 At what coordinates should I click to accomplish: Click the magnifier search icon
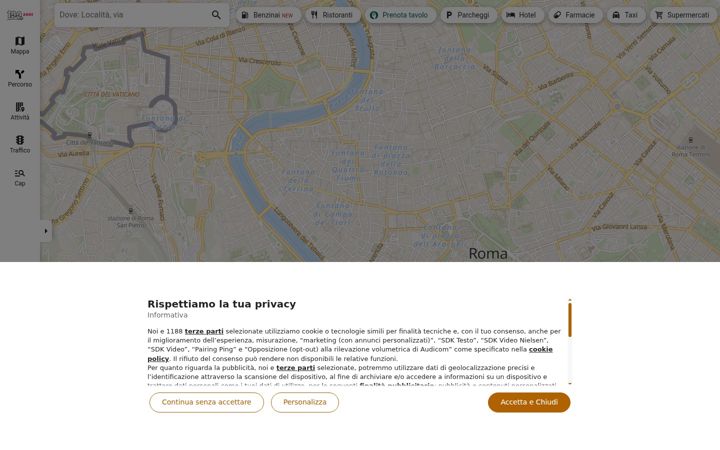click(216, 15)
